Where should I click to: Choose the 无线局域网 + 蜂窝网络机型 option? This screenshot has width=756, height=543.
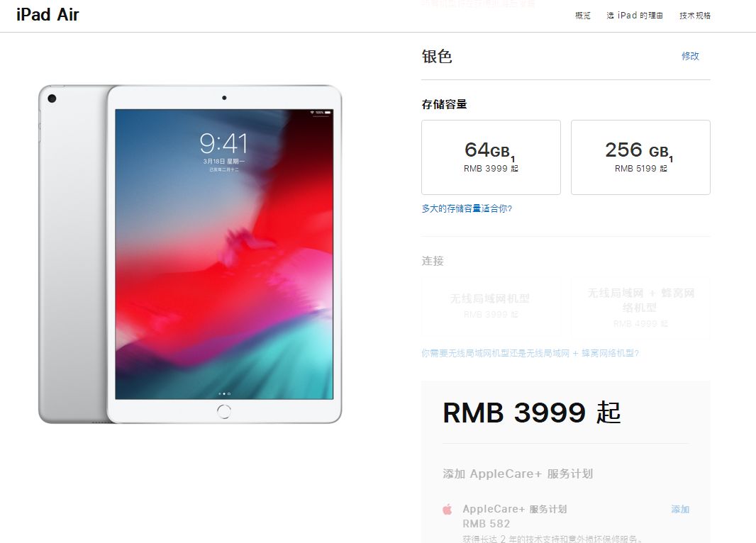[x=640, y=306]
